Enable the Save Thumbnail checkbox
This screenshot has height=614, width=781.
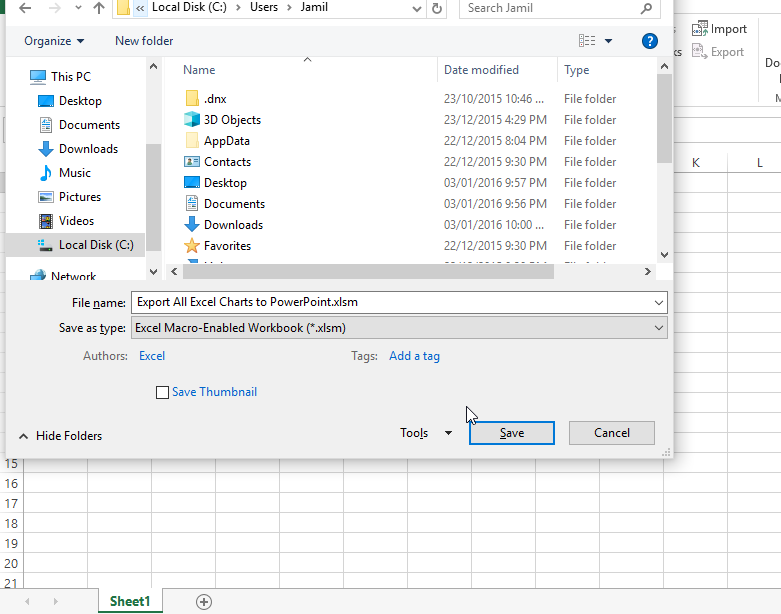click(x=162, y=393)
